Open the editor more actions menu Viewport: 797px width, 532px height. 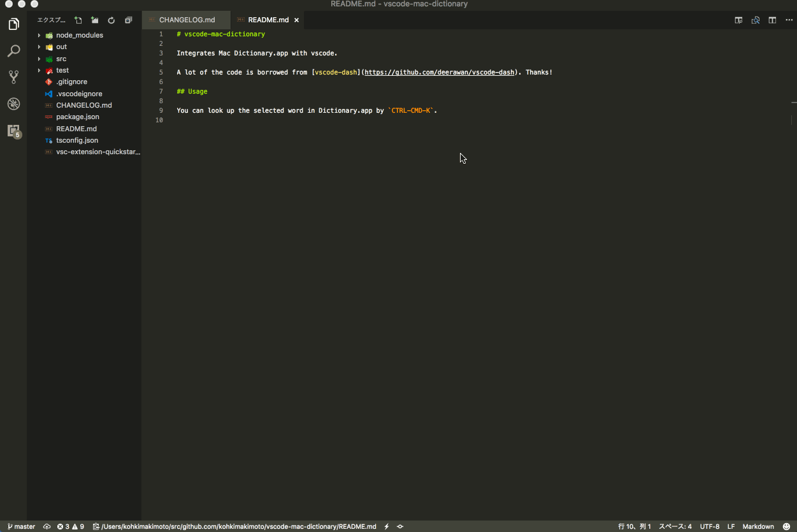(789, 20)
